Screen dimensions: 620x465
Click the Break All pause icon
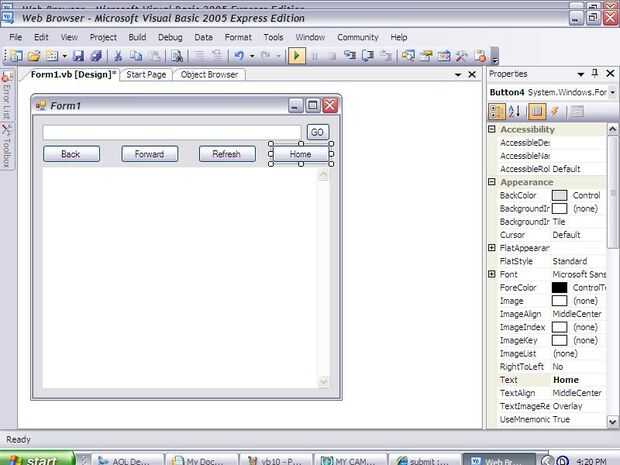point(315,56)
